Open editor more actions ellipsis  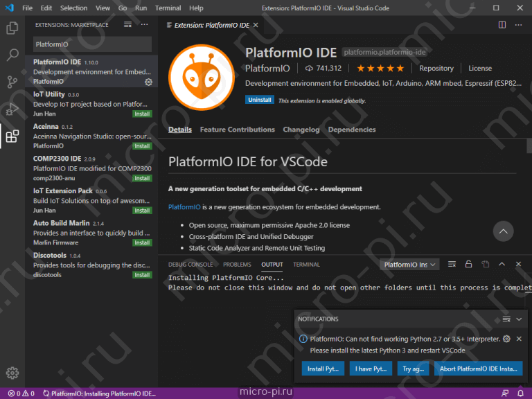click(518, 25)
